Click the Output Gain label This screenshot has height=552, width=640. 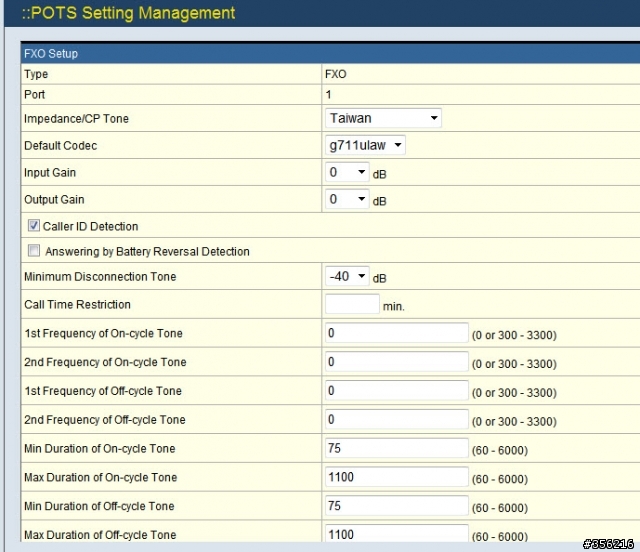coord(54,199)
